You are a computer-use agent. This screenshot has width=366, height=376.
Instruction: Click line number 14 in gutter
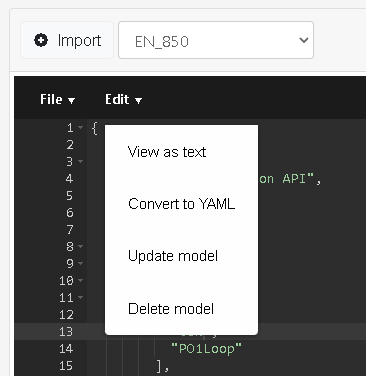point(66,349)
